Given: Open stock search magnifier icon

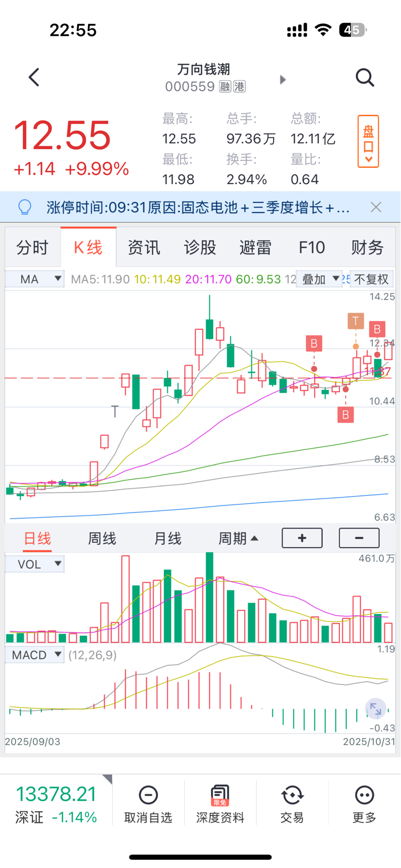Looking at the screenshot, I should (x=364, y=78).
